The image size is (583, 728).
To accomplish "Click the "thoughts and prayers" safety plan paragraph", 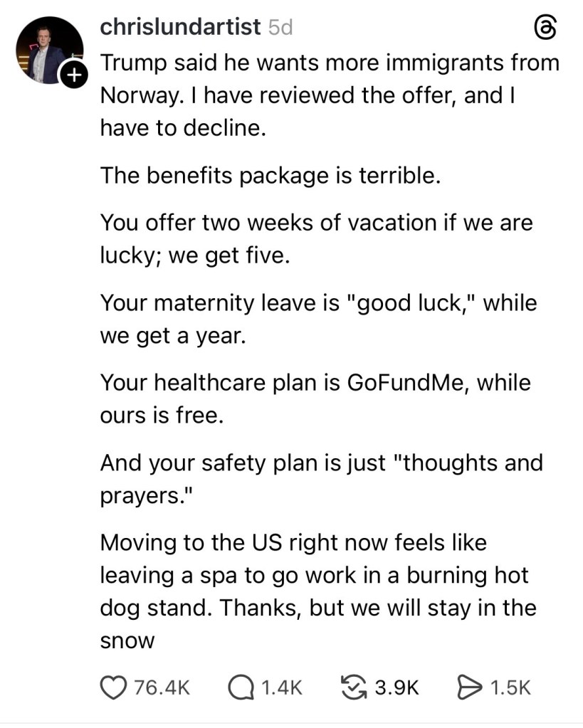I will tap(321, 478).
